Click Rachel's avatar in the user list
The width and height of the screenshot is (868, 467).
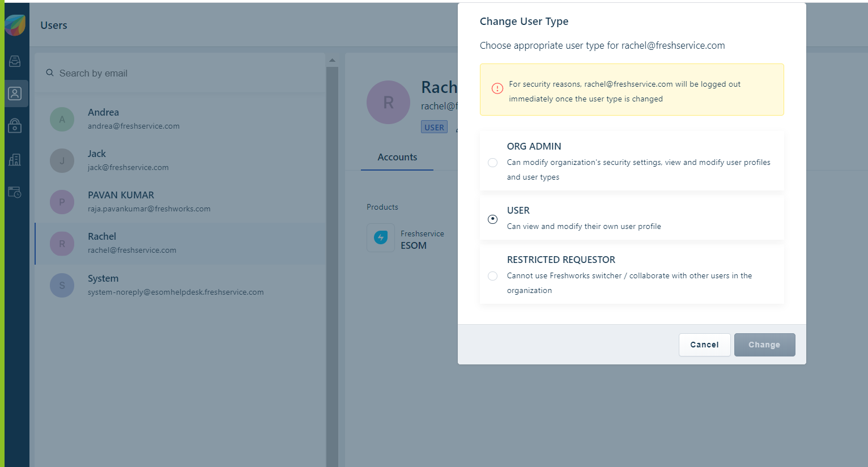62,244
